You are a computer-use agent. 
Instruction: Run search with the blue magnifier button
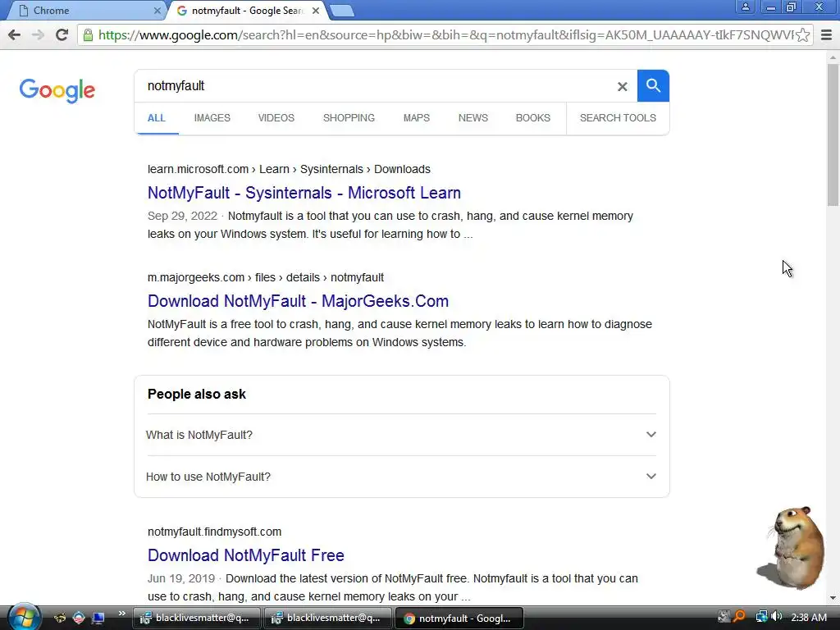[x=653, y=85]
